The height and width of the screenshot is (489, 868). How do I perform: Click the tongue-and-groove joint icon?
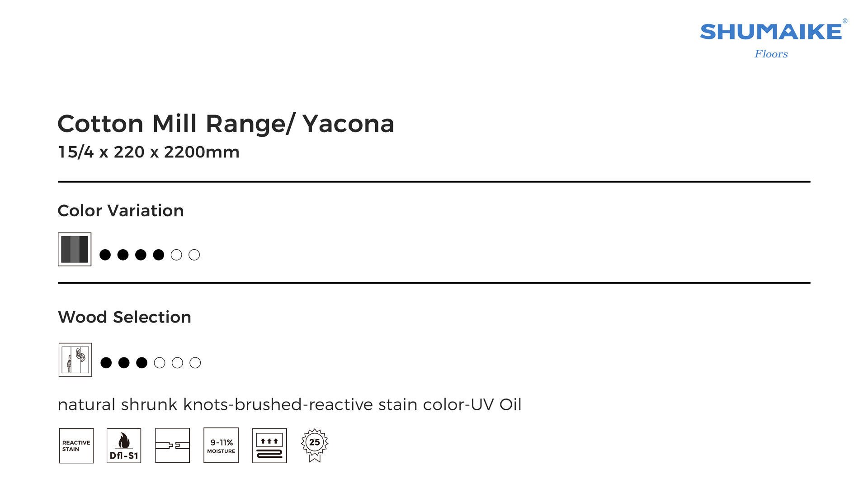pyautogui.click(x=172, y=446)
